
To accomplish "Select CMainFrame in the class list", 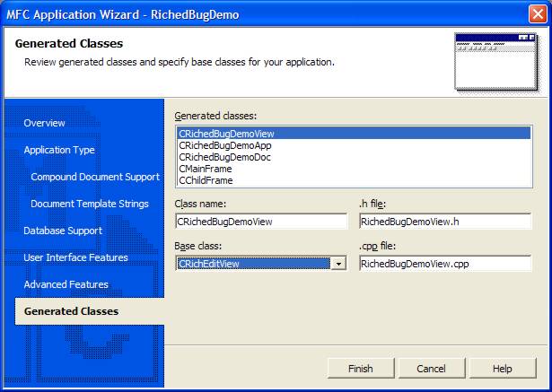I will tap(354, 169).
